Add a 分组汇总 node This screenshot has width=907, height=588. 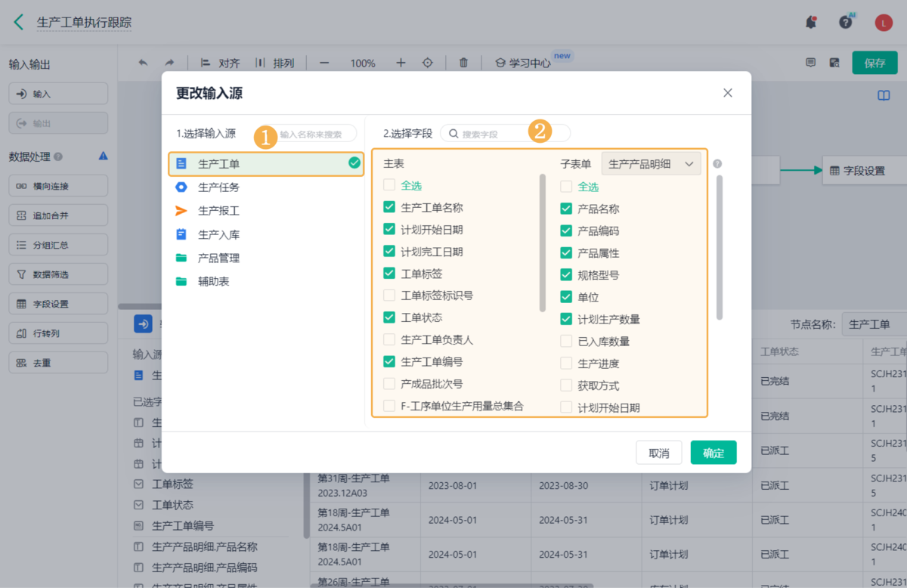[x=58, y=245]
